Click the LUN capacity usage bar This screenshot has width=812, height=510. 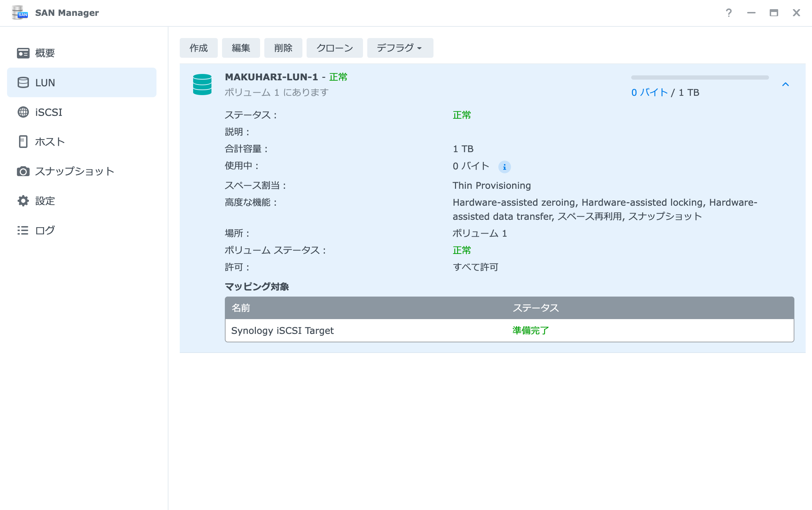point(700,77)
